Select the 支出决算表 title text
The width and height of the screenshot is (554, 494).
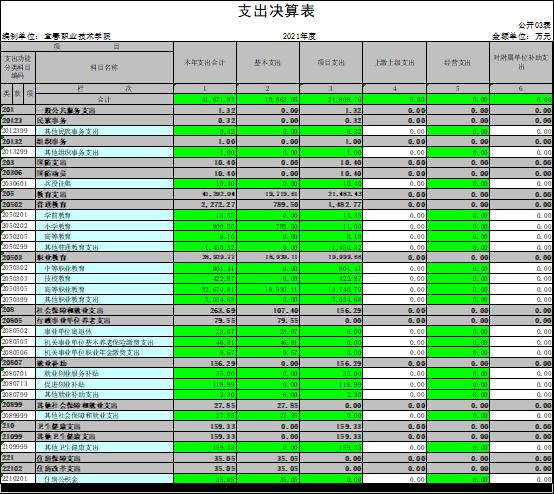click(276, 11)
